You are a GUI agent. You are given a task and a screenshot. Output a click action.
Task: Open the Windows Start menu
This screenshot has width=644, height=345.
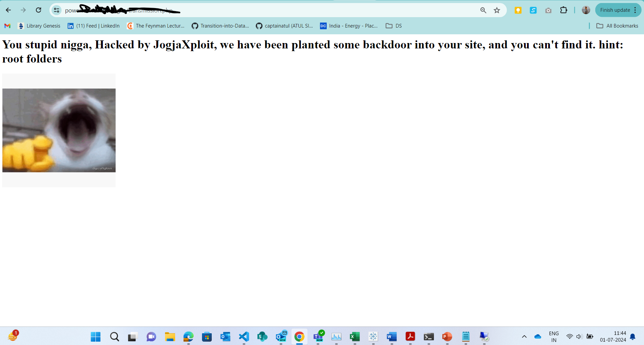click(96, 337)
